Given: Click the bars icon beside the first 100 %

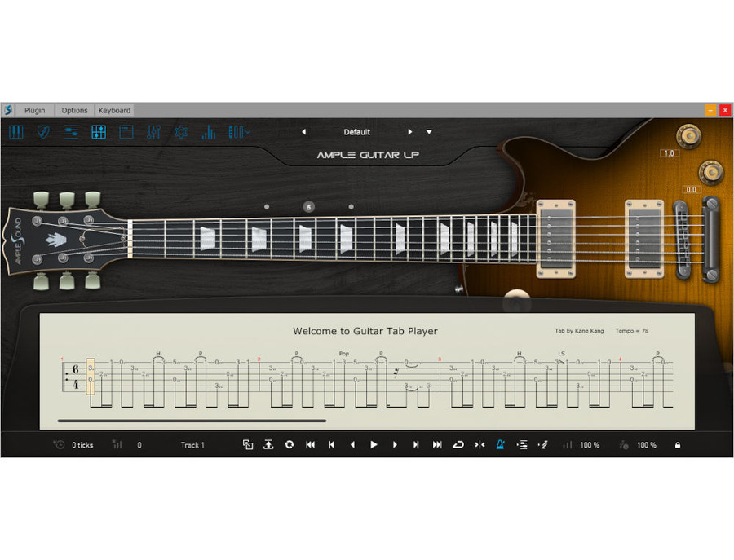Looking at the screenshot, I should [x=568, y=444].
